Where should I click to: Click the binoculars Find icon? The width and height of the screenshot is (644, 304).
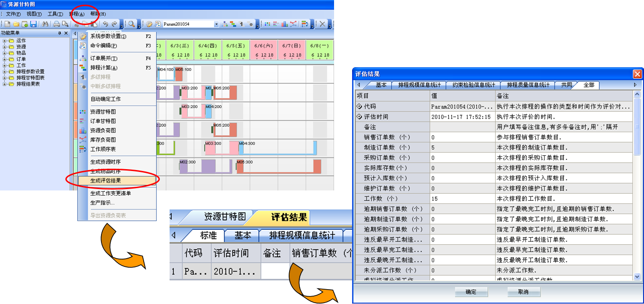[x=45, y=24]
